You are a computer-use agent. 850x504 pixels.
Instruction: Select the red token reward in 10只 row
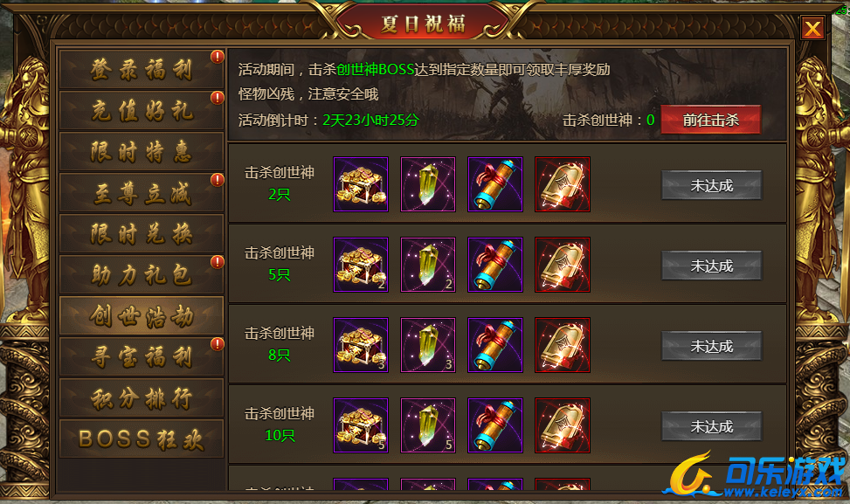pyautogui.click(x=562, y=425)
